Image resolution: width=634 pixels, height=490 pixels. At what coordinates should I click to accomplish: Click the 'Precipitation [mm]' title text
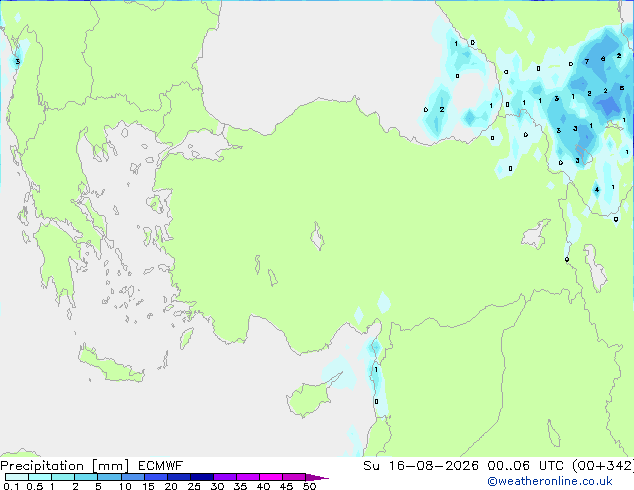coord(64,466)
